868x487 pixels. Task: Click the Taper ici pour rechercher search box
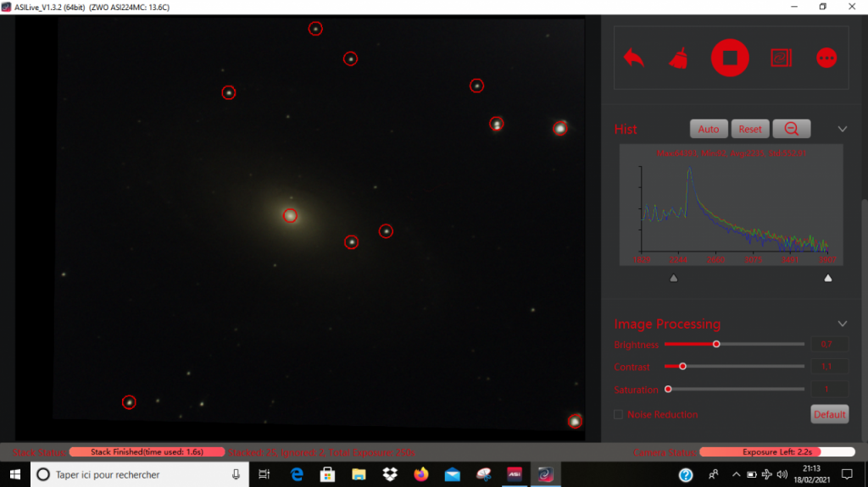[140, 474]
